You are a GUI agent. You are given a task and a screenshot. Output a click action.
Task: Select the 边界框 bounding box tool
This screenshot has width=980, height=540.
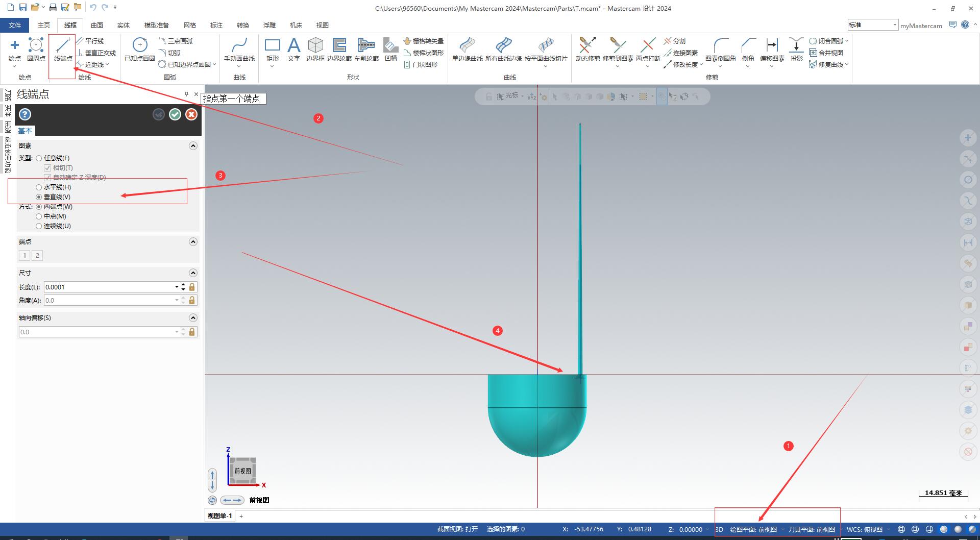coord(315,50)
